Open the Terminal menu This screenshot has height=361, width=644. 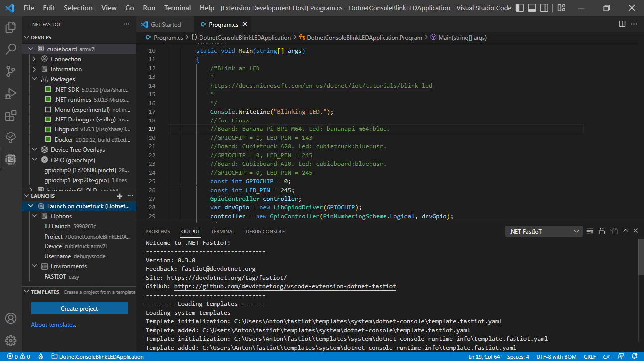177,8
